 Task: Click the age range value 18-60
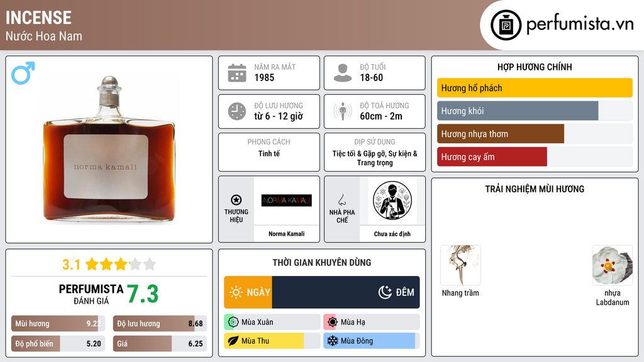[x=371, y=77]
